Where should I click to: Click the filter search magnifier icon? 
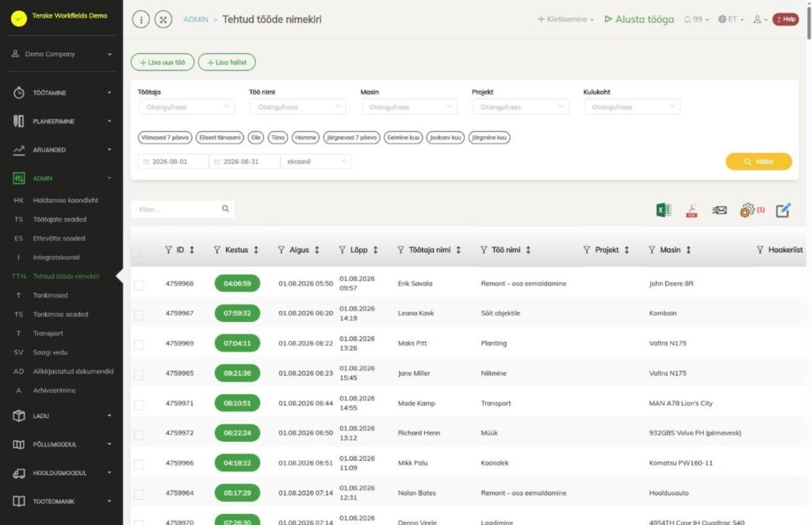(x=225, y=209)
